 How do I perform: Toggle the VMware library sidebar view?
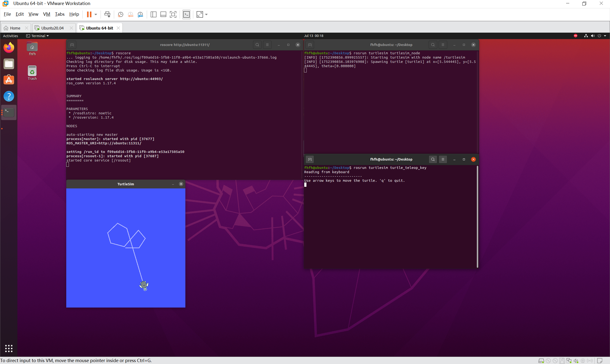[x=153, y=15]
